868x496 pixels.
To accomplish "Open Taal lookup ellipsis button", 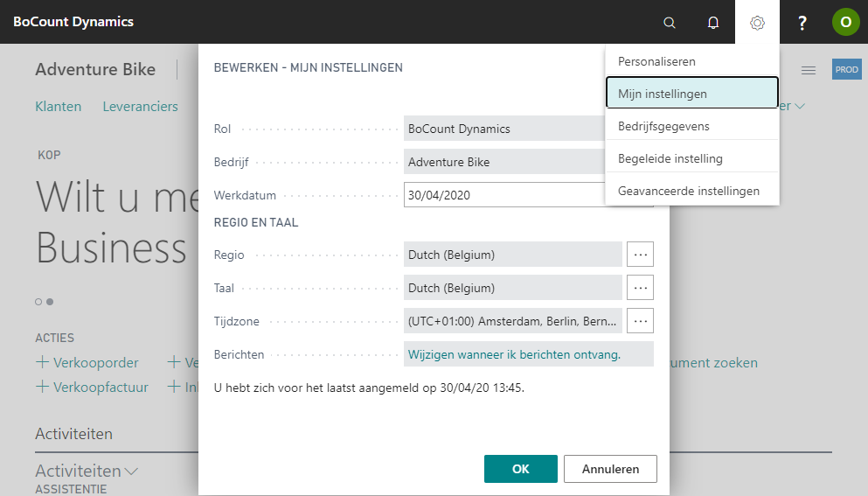I will (640, 288).
